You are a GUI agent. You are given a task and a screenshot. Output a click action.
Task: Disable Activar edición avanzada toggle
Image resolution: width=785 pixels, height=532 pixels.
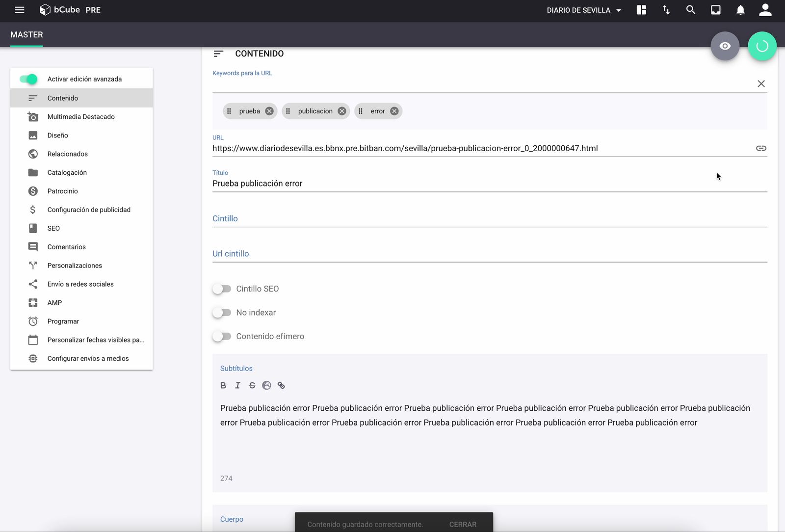tap(28, 79)
